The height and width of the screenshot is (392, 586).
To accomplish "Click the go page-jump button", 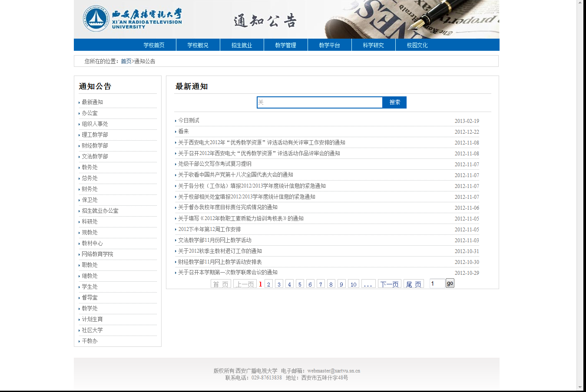I will point(450,283).
